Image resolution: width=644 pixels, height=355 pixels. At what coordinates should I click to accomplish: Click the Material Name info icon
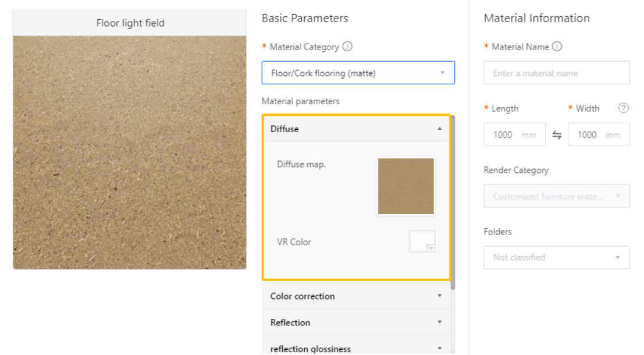point(557,47)
